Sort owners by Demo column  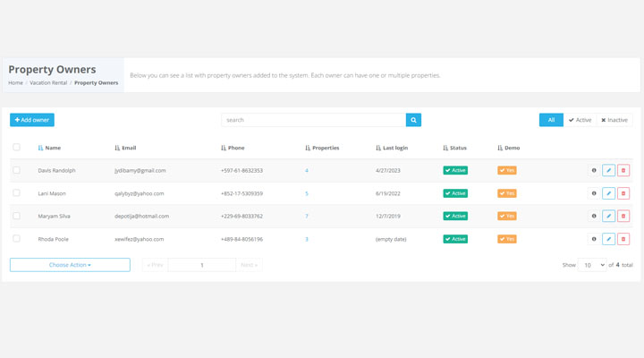click(508, 148)
